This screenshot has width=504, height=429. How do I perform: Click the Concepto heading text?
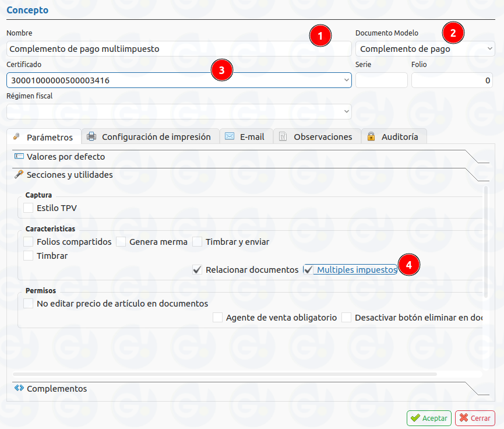(x=27, y=10)
